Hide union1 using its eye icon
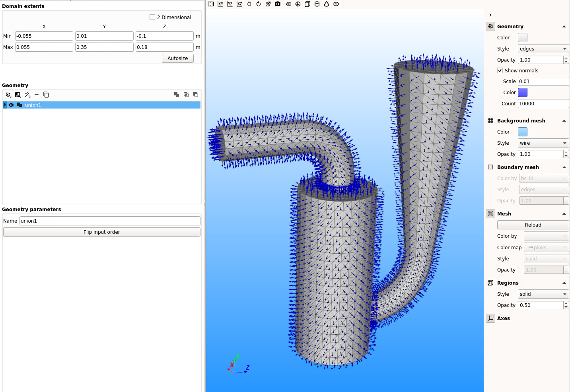Viewport: 570px width, 392px height. pos(11,105)
